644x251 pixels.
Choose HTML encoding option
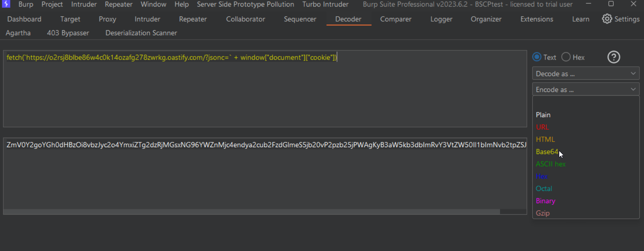tap(545, 139)
